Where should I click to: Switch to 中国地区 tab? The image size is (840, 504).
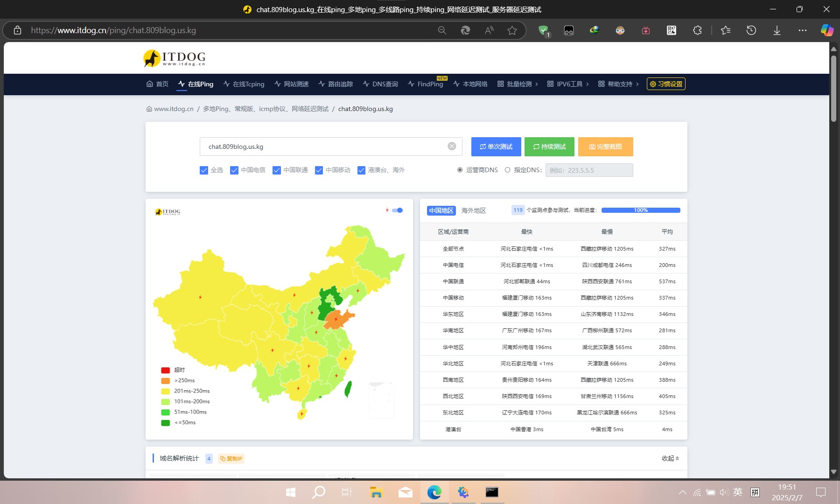click(441, 210)
